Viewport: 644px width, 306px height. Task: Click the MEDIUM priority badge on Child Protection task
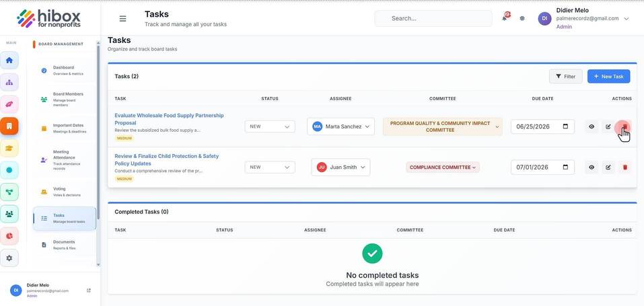(124, 179)
